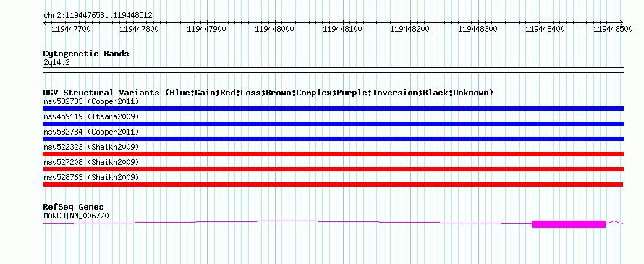Image resolution: width=644 pixels, height=264 pixels.
Task: Open variant nsv527208 (Shaikh2009) label
Action: (91, 162)
